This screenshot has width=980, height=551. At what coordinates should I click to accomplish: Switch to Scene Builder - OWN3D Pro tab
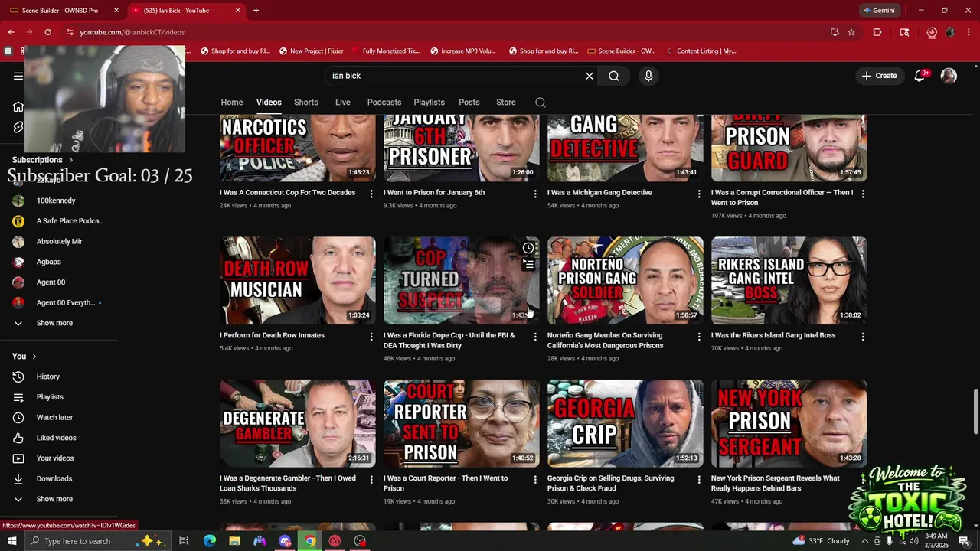click(x=60, y=11)
